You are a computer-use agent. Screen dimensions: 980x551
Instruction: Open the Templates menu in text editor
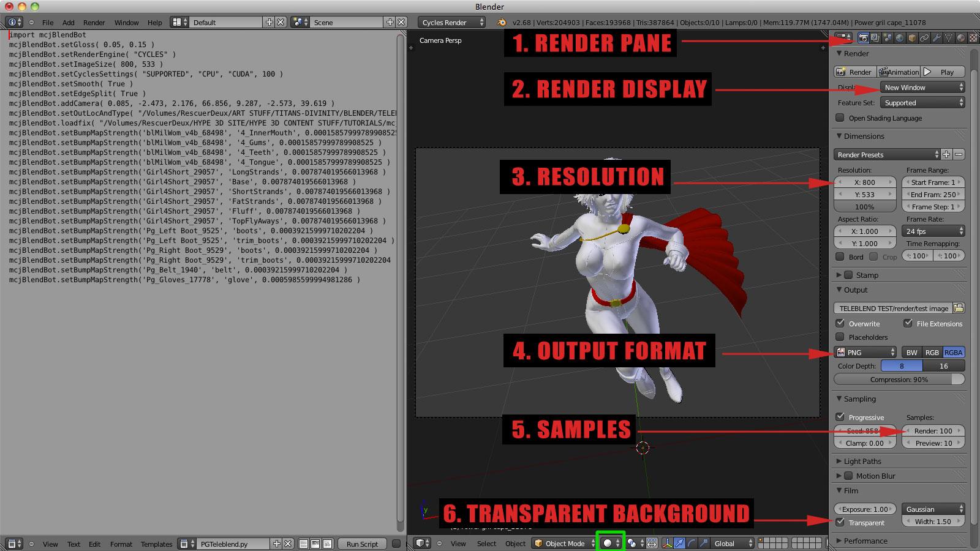(x=156, y=544)
